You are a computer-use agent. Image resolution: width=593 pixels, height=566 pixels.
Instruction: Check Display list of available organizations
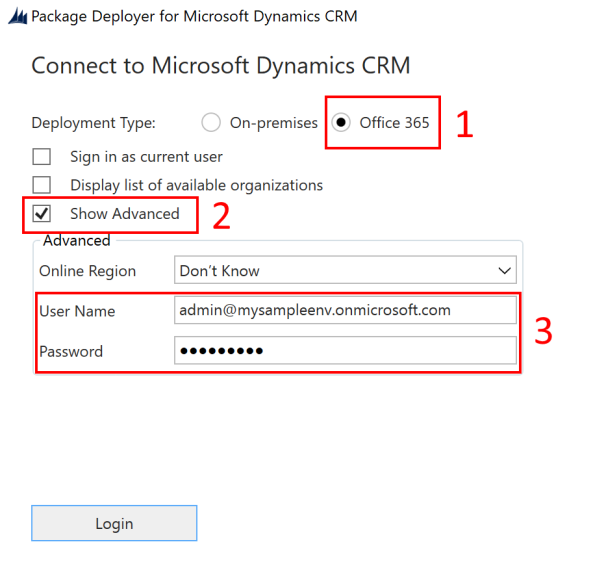coord(42,185)
